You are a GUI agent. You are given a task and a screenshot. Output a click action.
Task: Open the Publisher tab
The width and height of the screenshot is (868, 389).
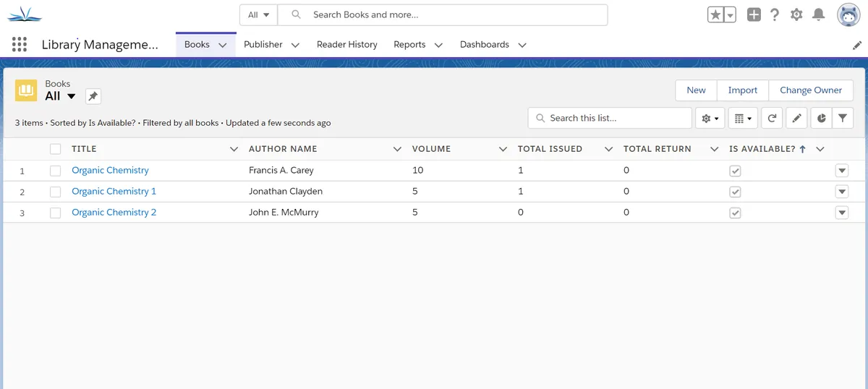pos(263,45)
